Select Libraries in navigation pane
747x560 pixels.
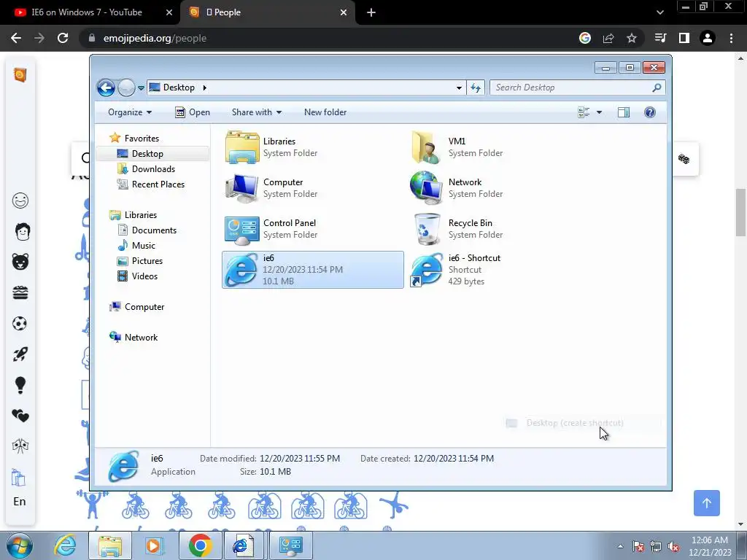[x=141, y=215]
